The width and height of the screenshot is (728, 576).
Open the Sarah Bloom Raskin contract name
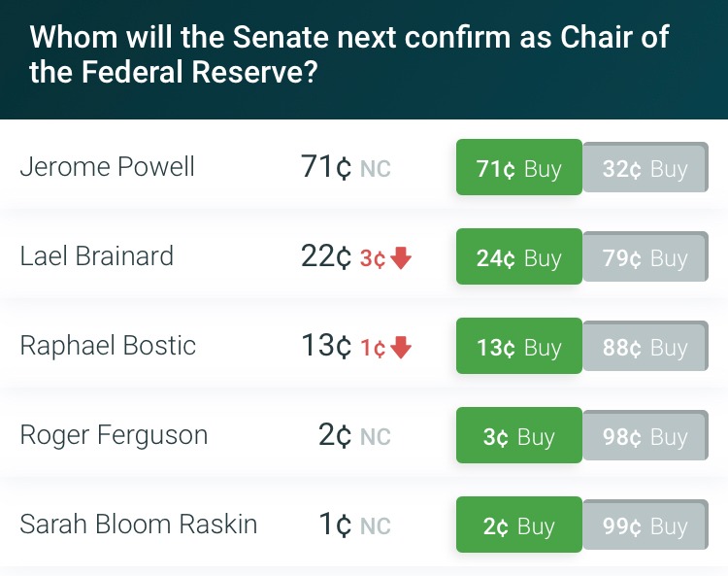[x=139, y=525]
